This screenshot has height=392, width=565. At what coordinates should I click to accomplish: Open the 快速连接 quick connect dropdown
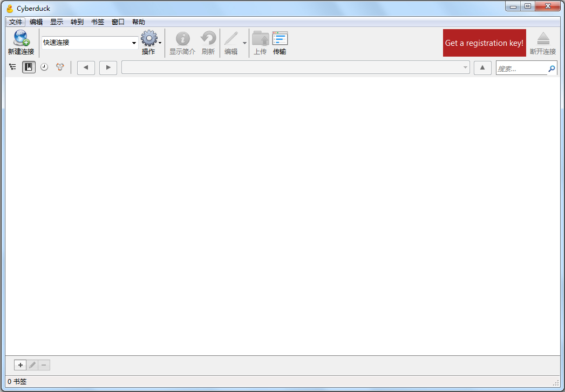tap(133, 42)
